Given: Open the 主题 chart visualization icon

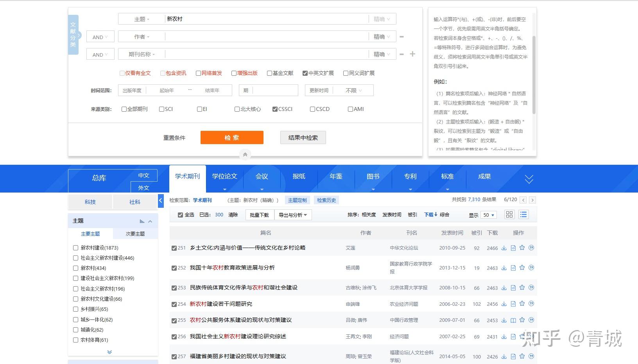Looking at the screenshot, I should 142,221.
